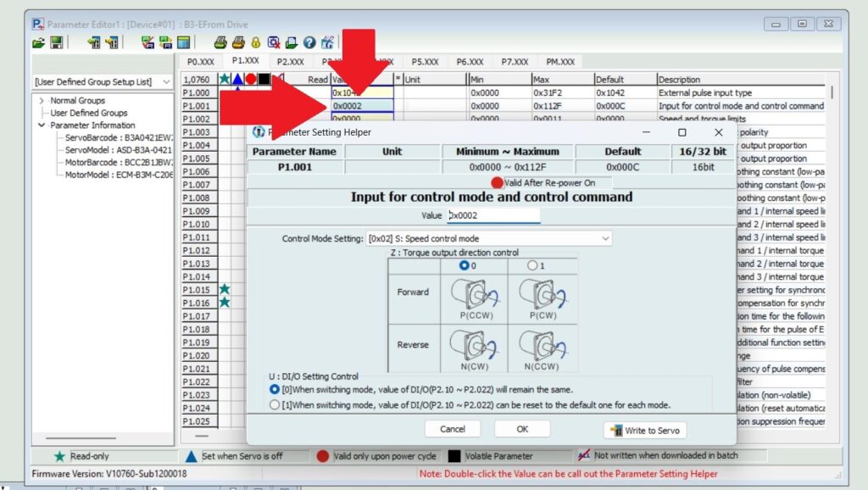Click the open file folder icon
The width and height of the screenshot is (868, 490).
pos(39,42)
